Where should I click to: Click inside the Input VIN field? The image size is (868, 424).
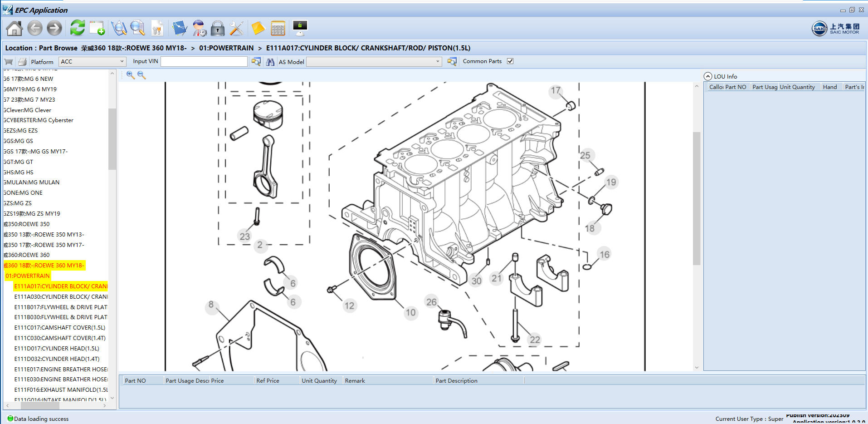tap(204, 61)
